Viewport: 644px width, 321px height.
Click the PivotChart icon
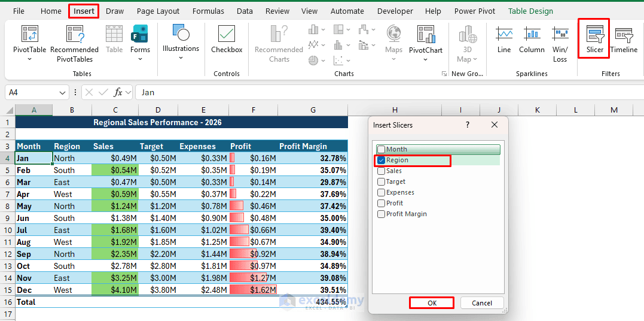(x=426, y=34)
